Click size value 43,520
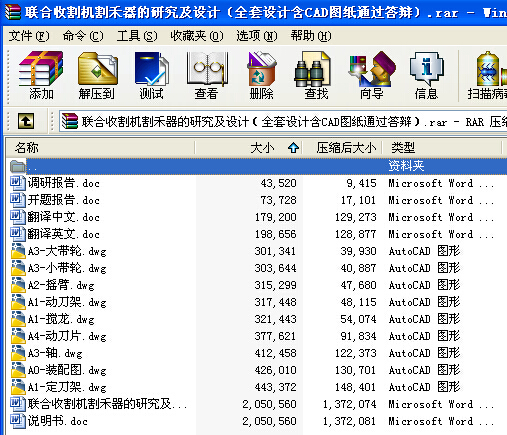Image resolution: width=507 pixels, height=435 pixels. [278, 183]
